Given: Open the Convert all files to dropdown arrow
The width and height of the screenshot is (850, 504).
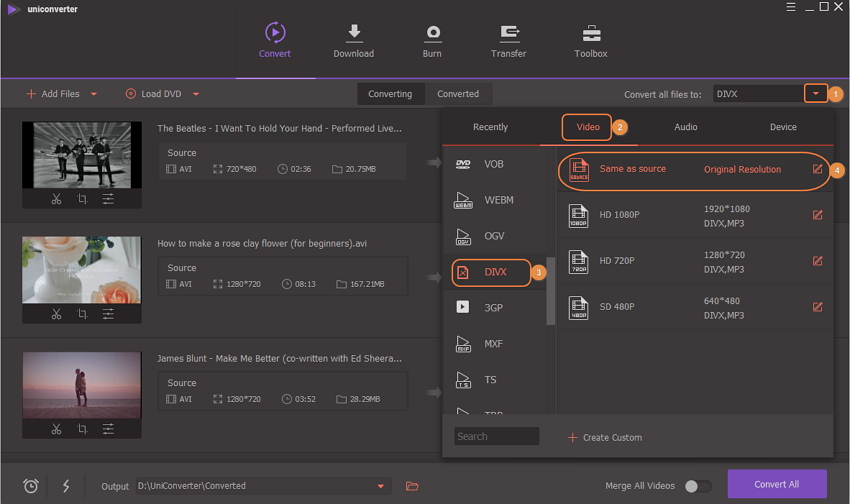Looking at the screenshot, I should [x=815, y=94].
